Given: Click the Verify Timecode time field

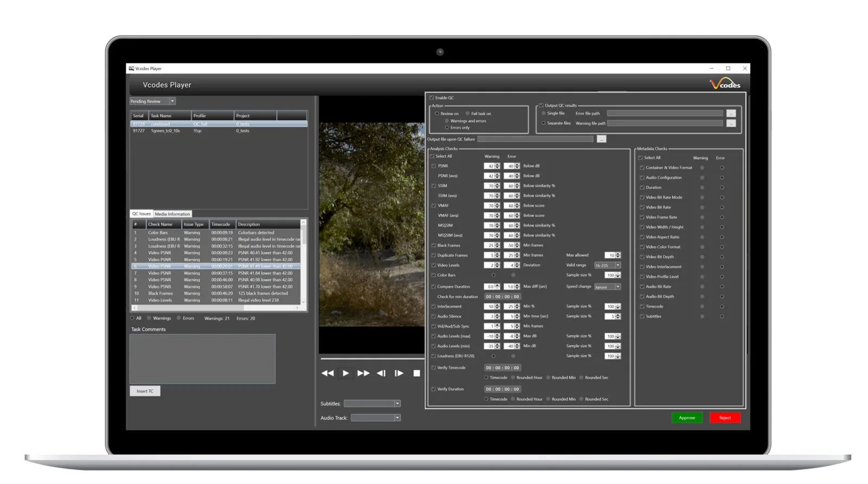Looking at the screenshot, I should (x=502, y=368).
